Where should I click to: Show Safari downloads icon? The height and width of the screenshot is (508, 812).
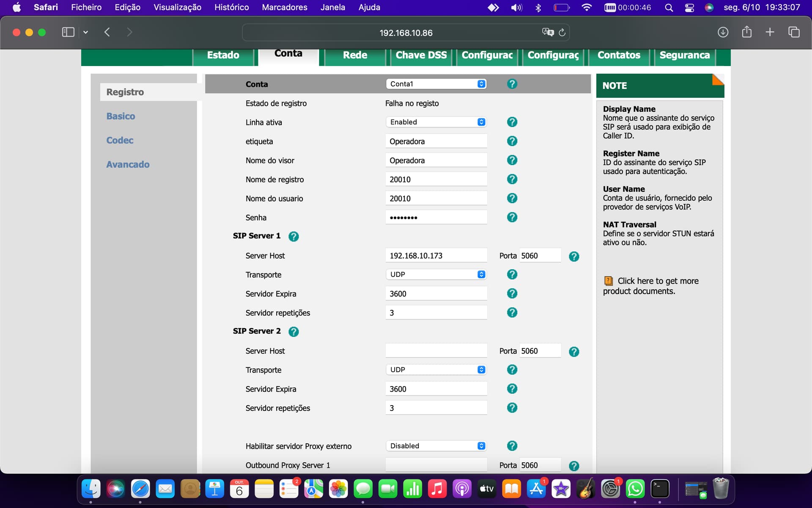coord(723,32)
